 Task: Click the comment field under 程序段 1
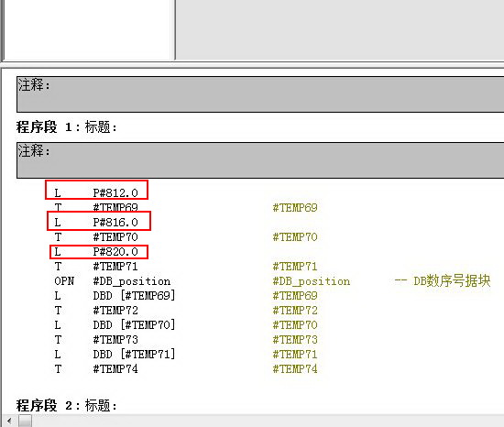click(260, 160)
